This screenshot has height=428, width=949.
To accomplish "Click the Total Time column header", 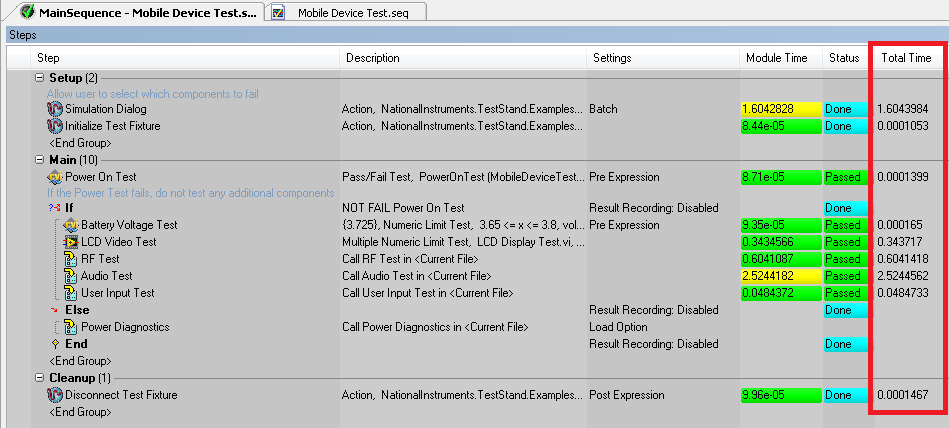I will 906,58.
